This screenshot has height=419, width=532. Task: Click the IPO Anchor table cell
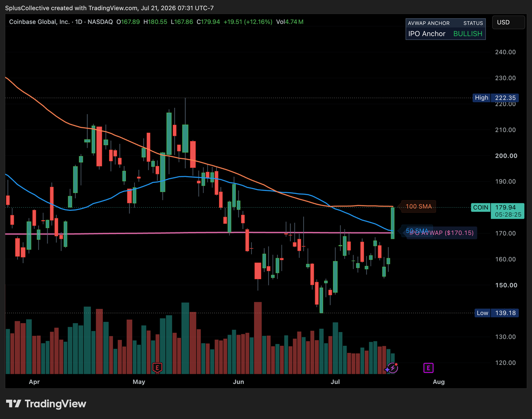tap(427, 34)
